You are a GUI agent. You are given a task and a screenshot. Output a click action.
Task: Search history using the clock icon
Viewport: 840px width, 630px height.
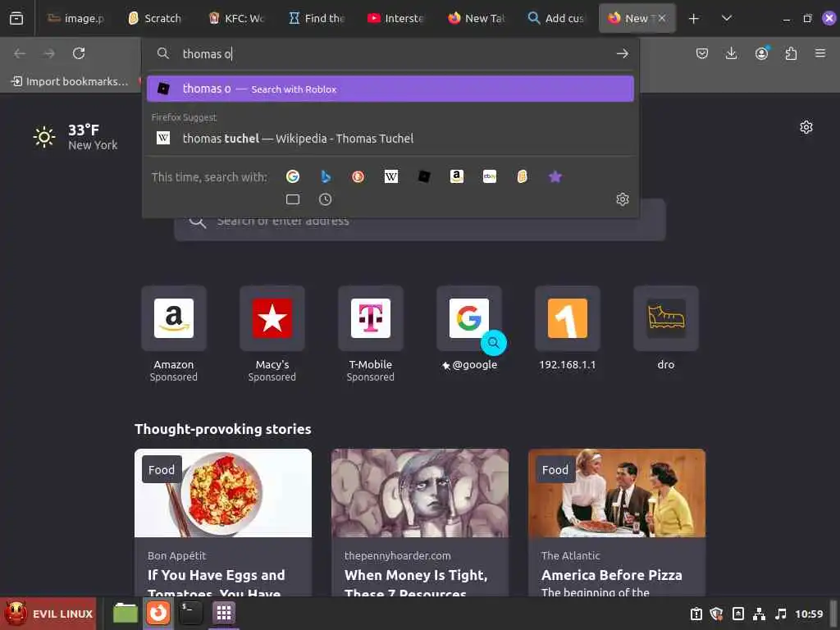[325, 199]
